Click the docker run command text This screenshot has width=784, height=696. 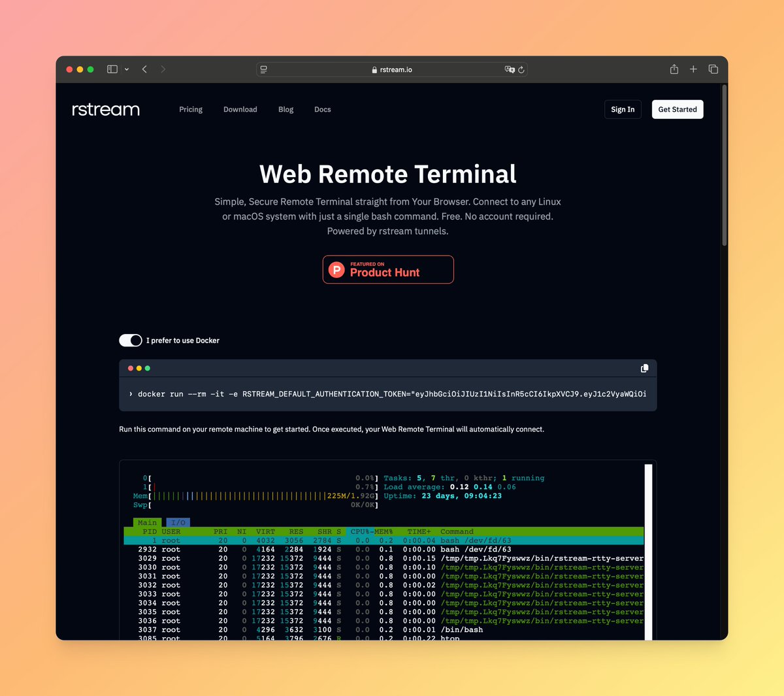pos(392,394)
